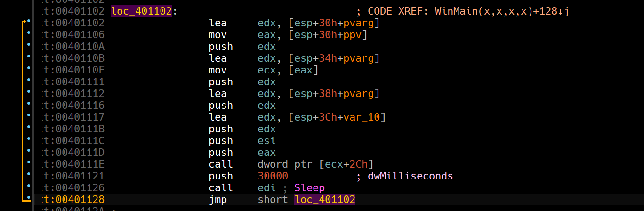Toggle breakpoint dot on highlighted line 00401128
The image size is (644, 211).
[29, 198]
